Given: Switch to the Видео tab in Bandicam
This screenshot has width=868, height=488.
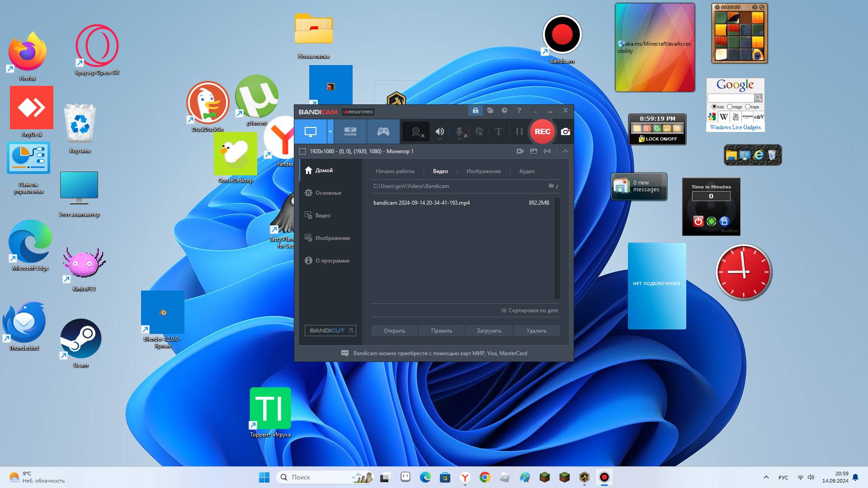Looking at the screenshot, I should [440, 171].
